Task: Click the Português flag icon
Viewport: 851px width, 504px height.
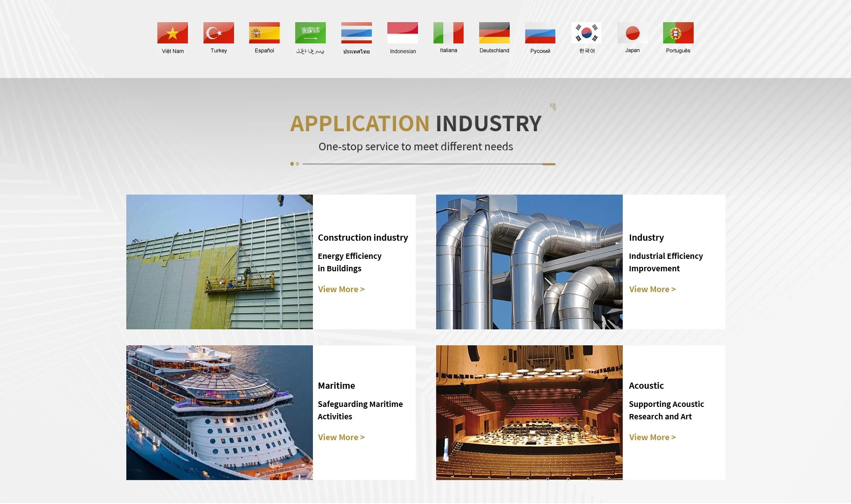Action: pos(678,33)
